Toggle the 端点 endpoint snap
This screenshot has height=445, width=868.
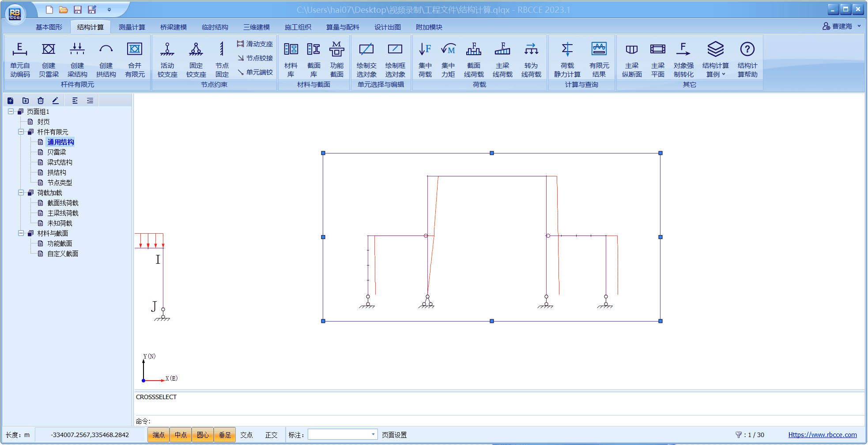[x=159, y=435]
